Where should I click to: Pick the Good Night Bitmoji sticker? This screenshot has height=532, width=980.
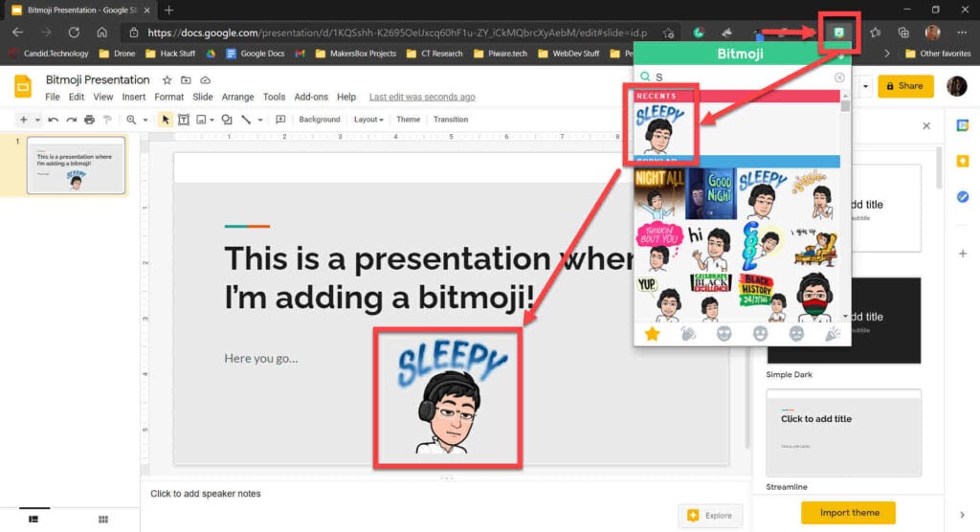711,193
